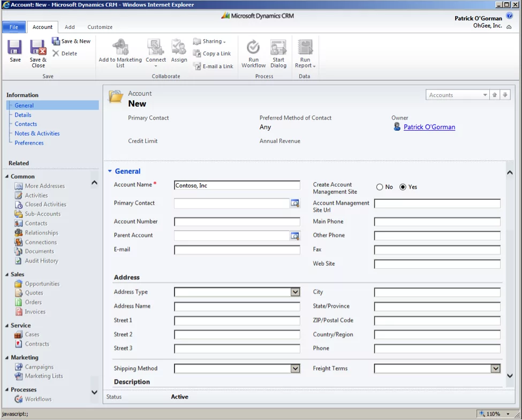This screenshot has height=420, width=522.
Task: Go to Preferences section
Action: (29, 143)
